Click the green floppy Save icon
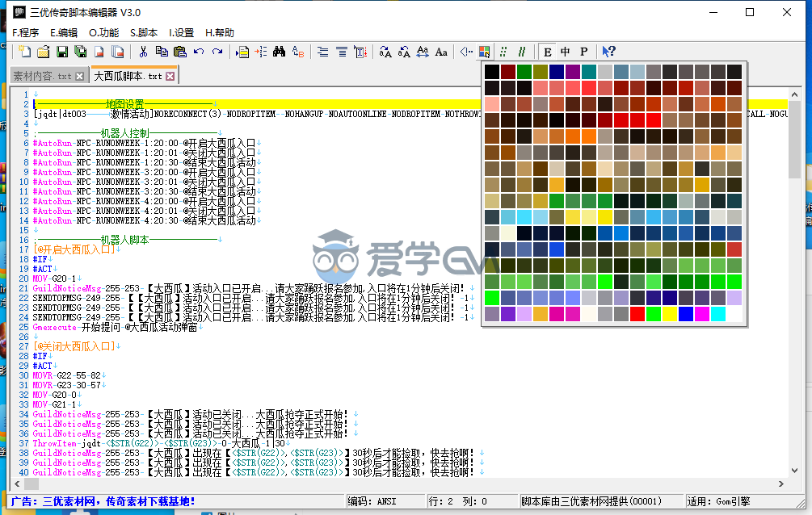The width and height of the screenshot is (812, 515). tap(63, 52)
